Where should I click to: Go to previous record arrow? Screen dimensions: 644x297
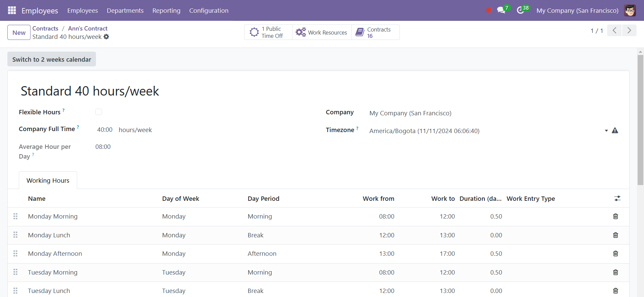[614, 31]
